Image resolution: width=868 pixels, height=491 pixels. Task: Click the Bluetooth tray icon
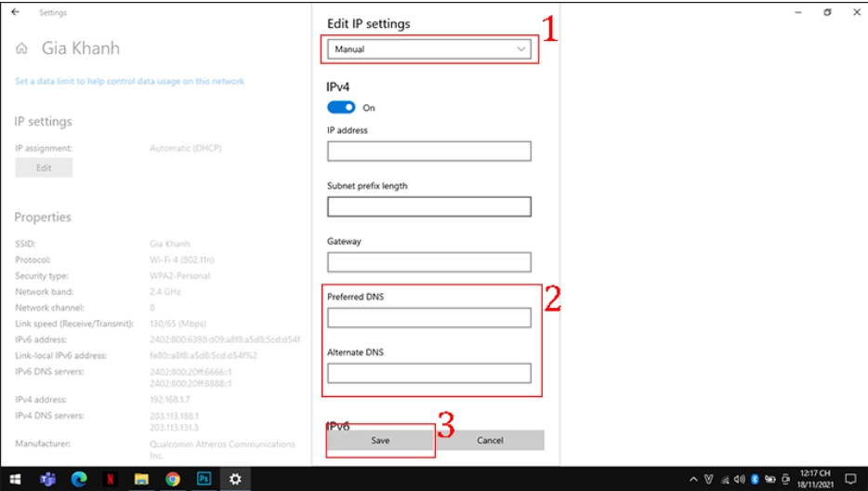[x=755, y=479]
